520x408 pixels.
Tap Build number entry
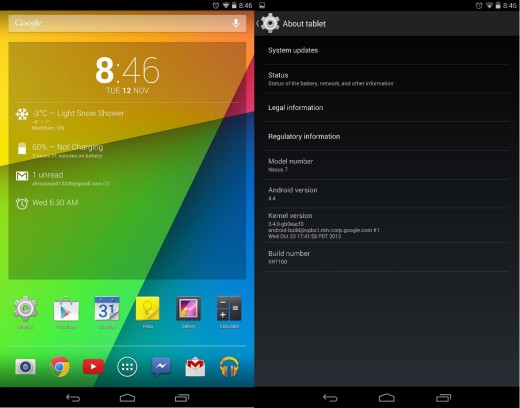pyautogui.click(x=387, y=257)
